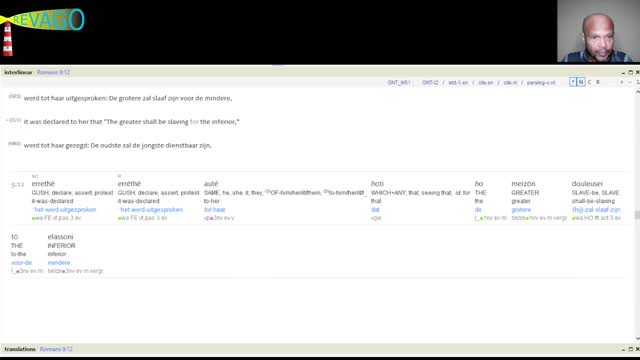640x360 pixels.
Task: Click the Dutch gloss 'grotere'
Action: click(x=521, y=209)
